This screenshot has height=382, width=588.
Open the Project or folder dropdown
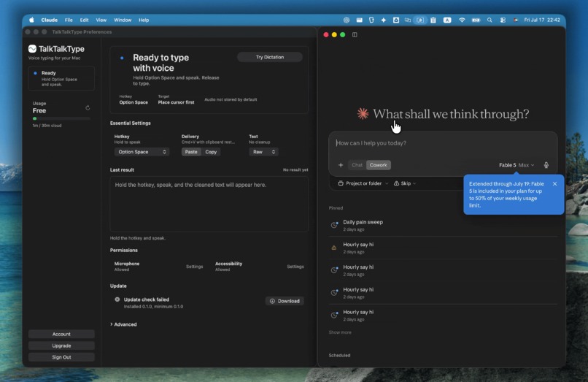[363, 183]
